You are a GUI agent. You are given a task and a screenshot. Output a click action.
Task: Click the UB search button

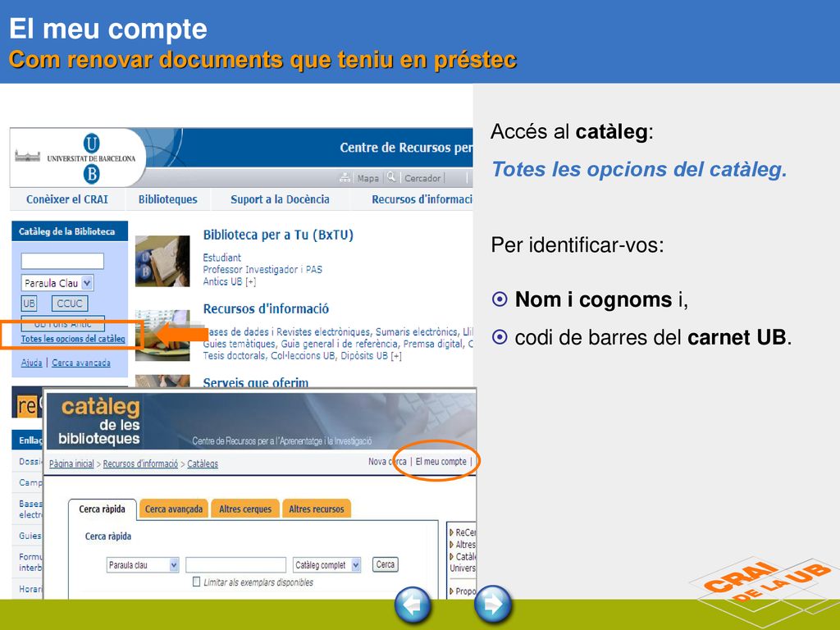(29, 304)
